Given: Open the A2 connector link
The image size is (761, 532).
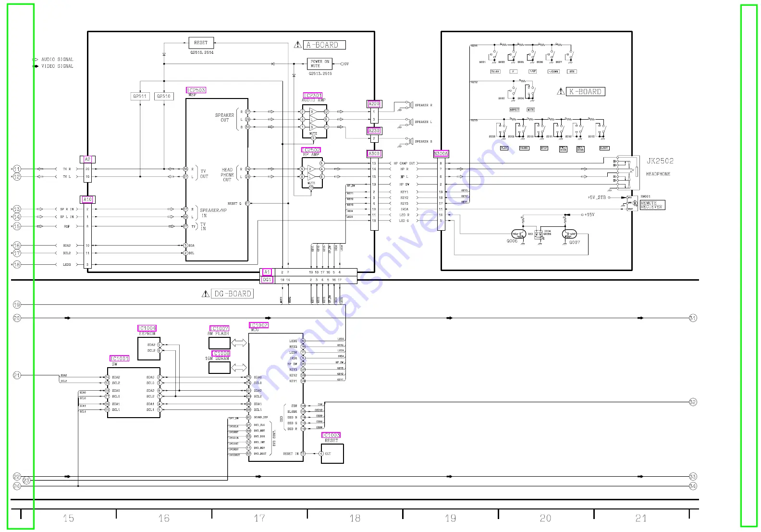Looking at the screenshot, I should [x=87, y=159].
